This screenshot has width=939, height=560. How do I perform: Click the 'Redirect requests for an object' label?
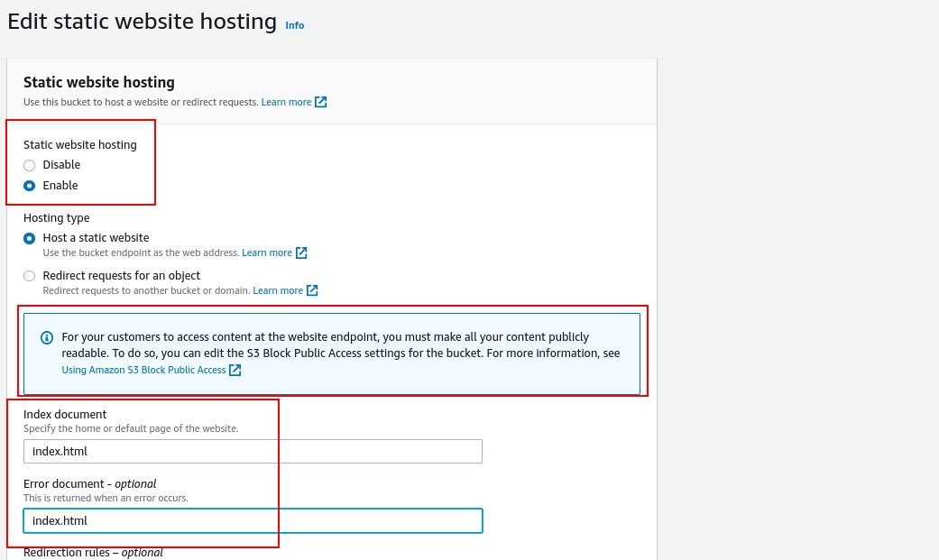pyautogui.click(x=122, y=276)
